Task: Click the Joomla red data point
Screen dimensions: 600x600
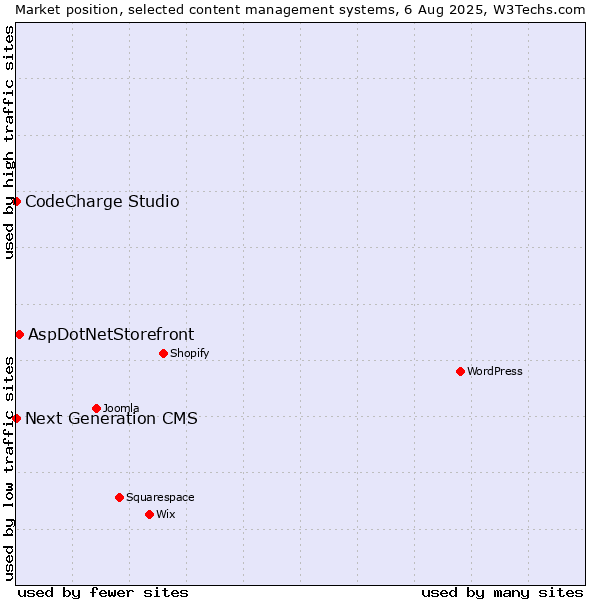Action: click(x=96, y=408)
